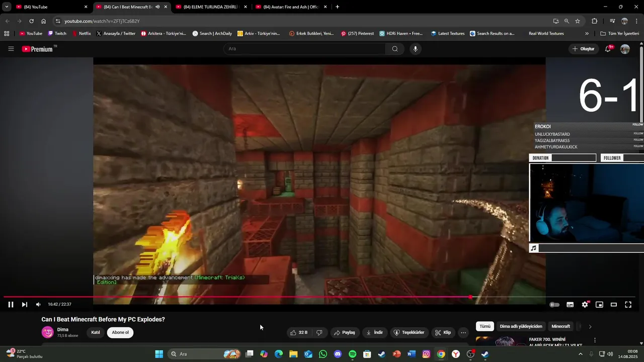
Task: Open Discord from the taskbar
Action: 338,354
